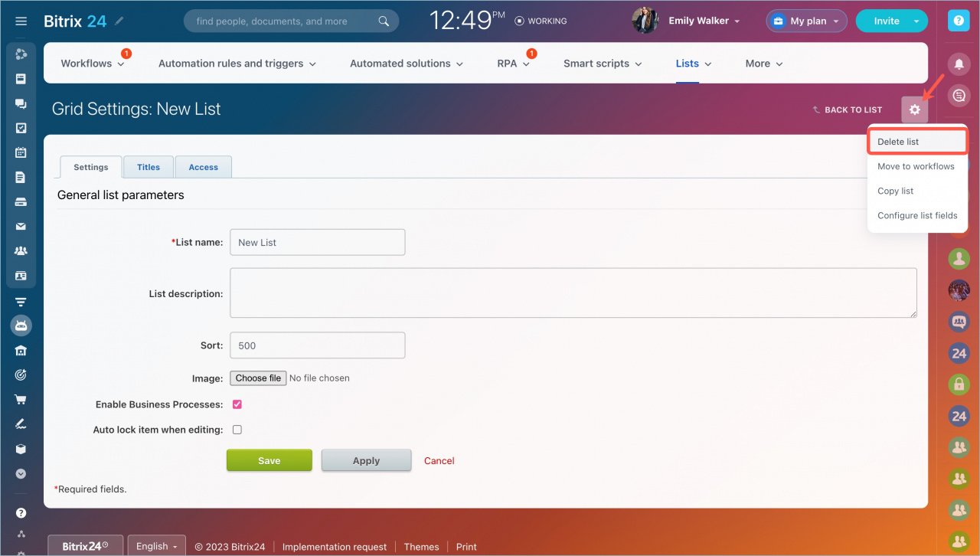Select Copy list menu entry
The height and width of the screenshot is (556, 980).
pos(917,191)
